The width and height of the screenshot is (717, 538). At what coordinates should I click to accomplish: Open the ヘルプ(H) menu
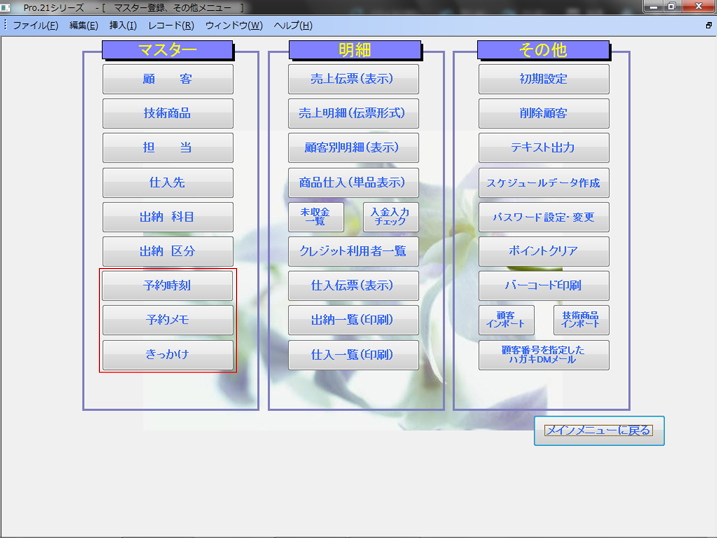click(x=293, y=26)
